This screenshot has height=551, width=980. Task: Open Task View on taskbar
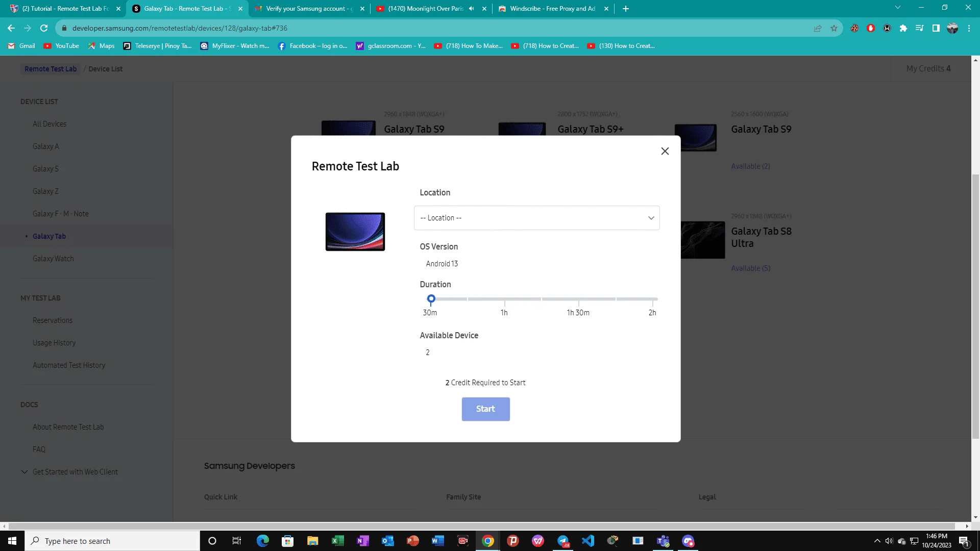pyautogui.click(x=237, y=541)
